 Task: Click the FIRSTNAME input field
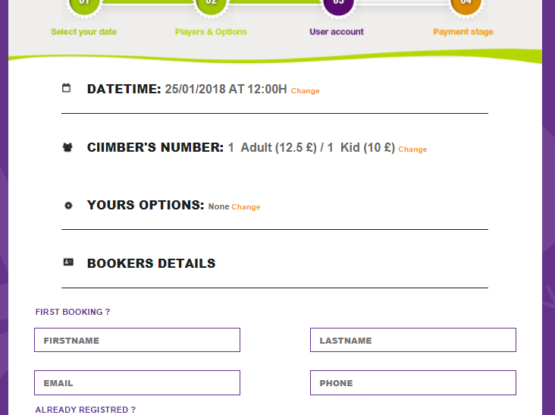point(137,340)
